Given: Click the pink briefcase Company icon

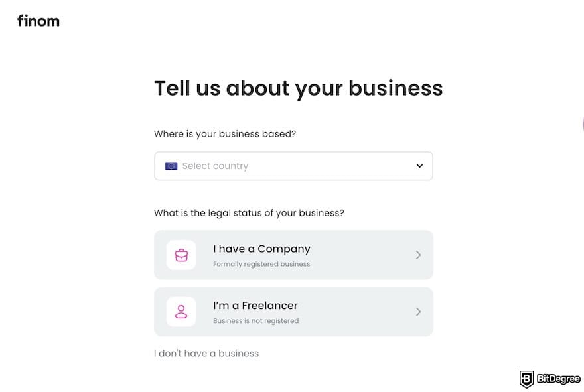Looking at the screenshot, I should (181, 255).
